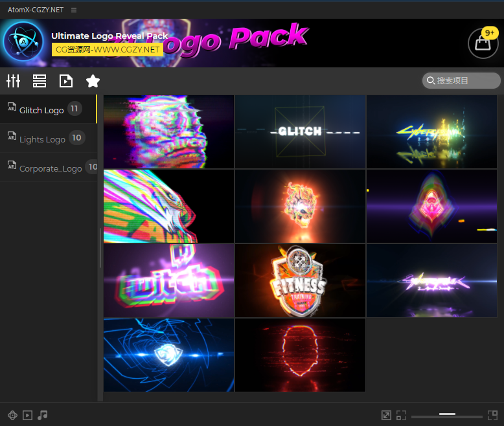The image size is (504, 426).
Task: Click the preview file play icon
Action: pos(66,81)
